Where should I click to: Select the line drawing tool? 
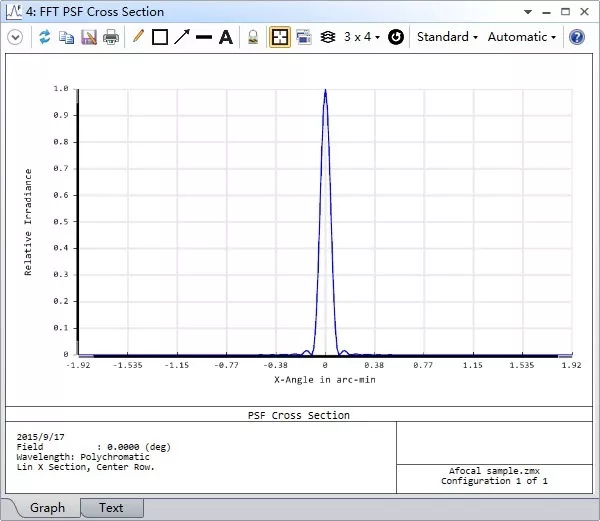pos(203,37)
